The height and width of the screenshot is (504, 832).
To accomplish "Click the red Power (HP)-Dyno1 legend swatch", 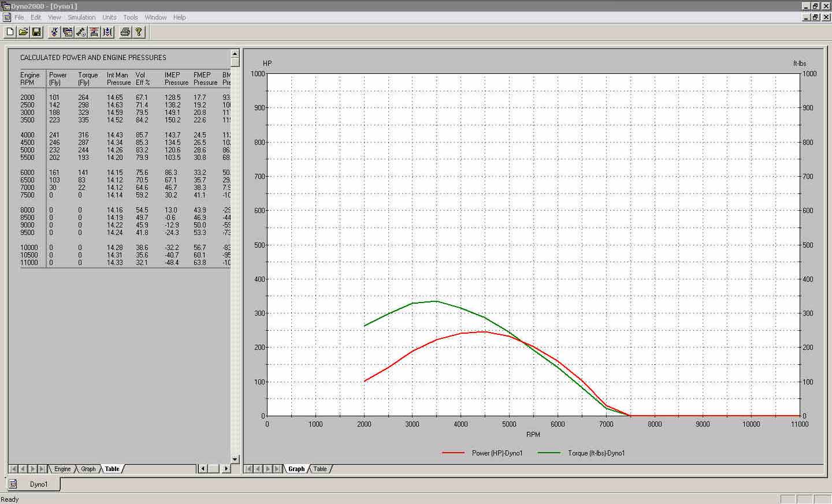I will point(453,453).
